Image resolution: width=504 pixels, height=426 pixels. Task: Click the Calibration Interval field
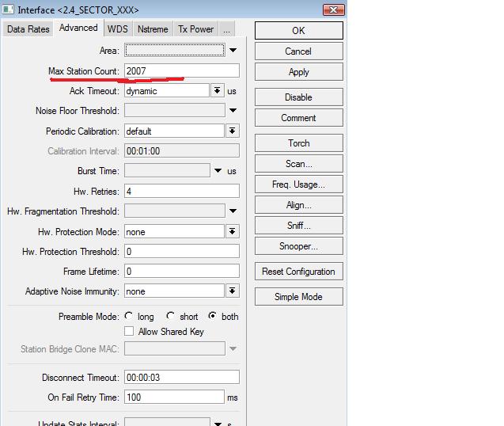point(182,151)
